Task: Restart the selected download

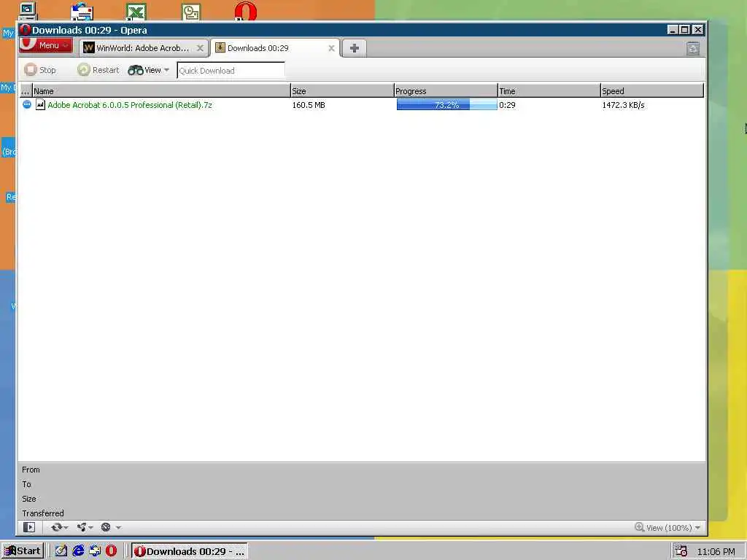Action: tap(98, 70)
